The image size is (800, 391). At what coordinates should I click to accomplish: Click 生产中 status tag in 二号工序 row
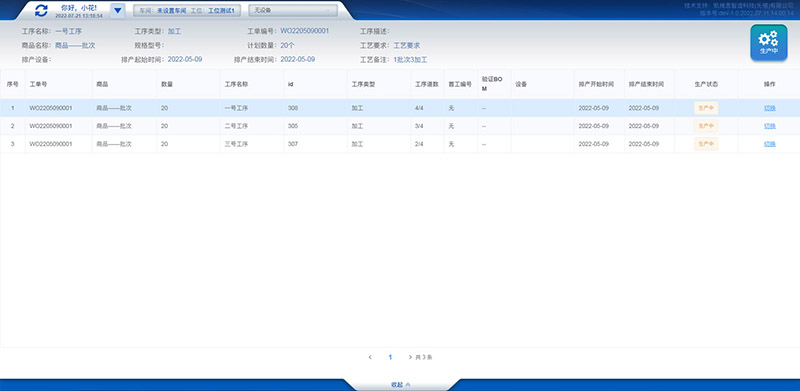pyautogui.click(x=706, y=126)
